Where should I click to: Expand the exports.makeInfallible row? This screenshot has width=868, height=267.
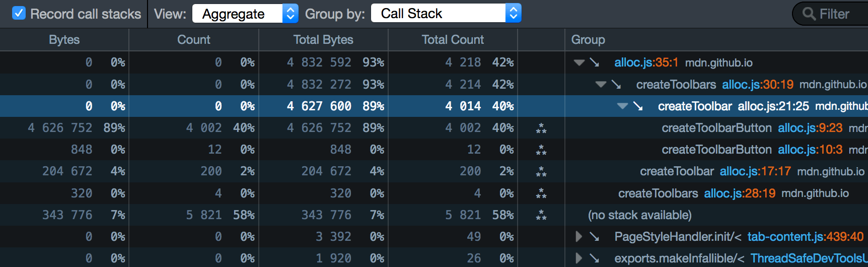(579, 258)
